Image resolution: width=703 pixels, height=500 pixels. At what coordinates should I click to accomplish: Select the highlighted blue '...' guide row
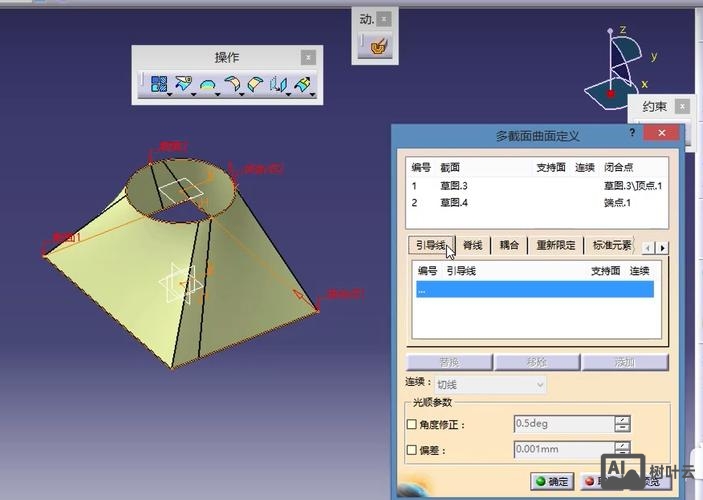535,289
